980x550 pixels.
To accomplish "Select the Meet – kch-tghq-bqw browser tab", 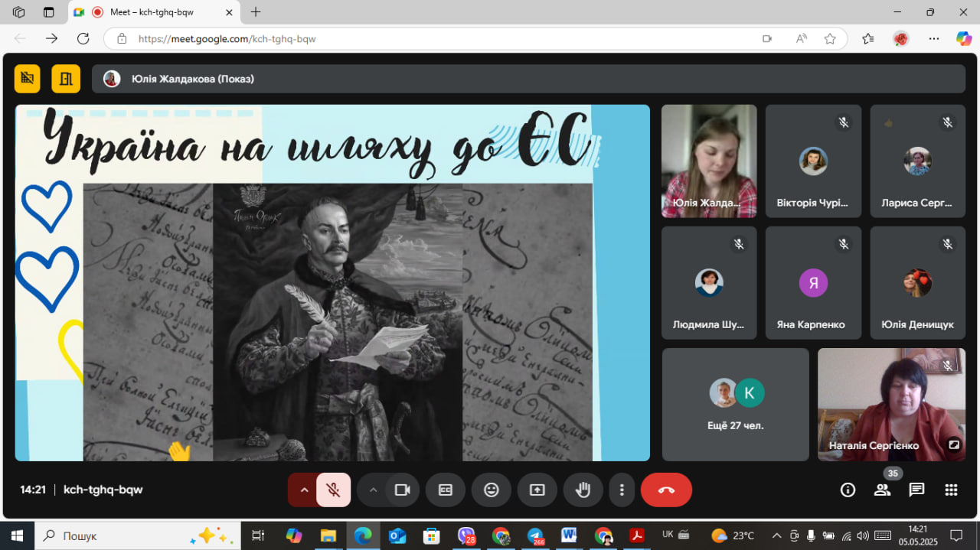I will (154, 12).
